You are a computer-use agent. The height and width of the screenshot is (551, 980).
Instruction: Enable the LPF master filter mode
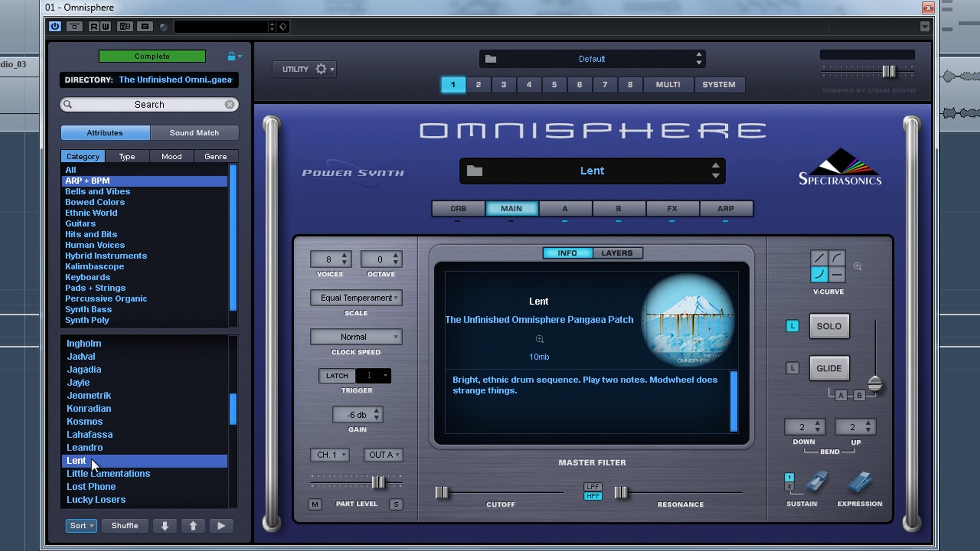coord(593,487)
